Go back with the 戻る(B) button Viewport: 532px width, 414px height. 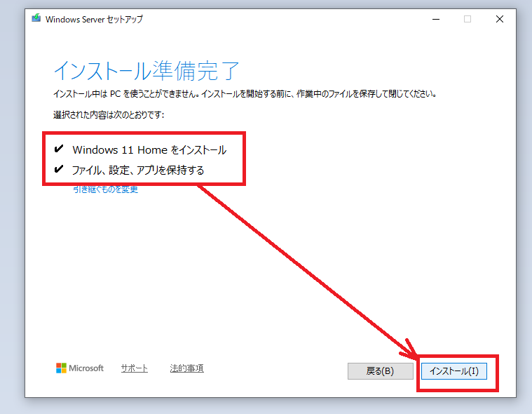[x=380, y=370]
